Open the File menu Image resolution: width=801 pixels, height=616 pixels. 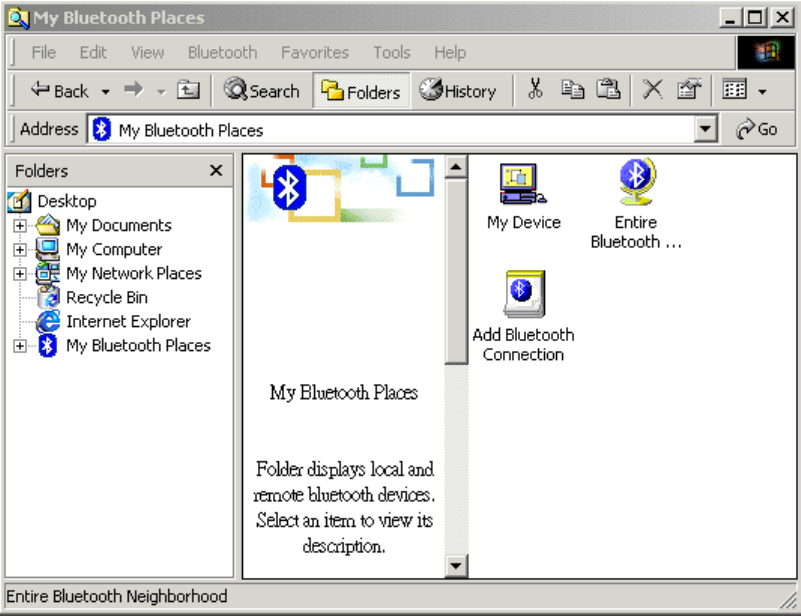coord(43,52)
